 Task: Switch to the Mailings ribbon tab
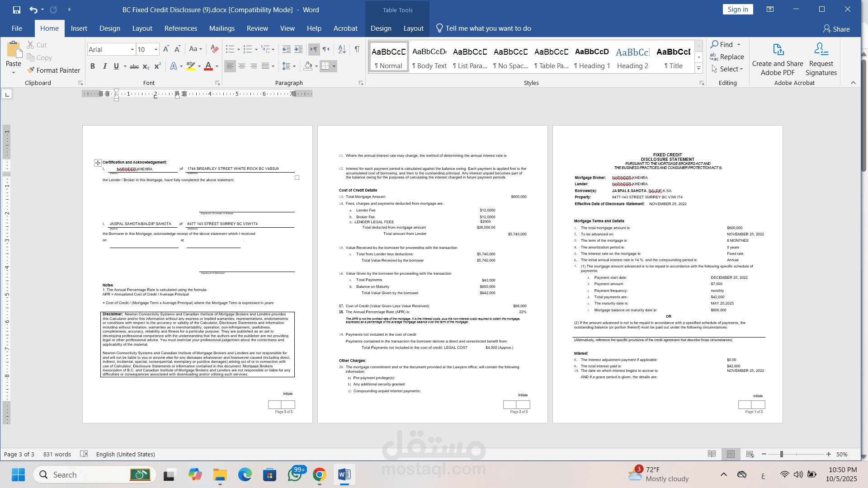(x=222, y=28)
